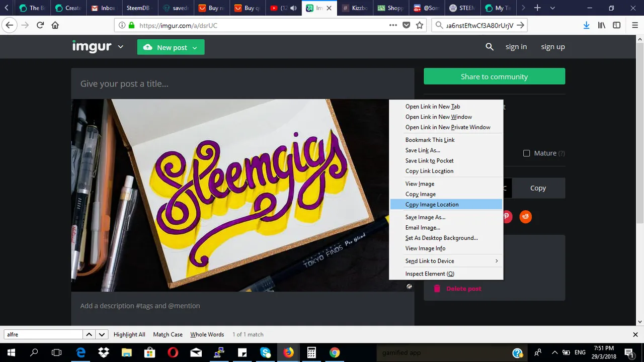Show hidden system tray icons
Image resolution: width=644 pixels, height=362 pixels.
[554, 352]
